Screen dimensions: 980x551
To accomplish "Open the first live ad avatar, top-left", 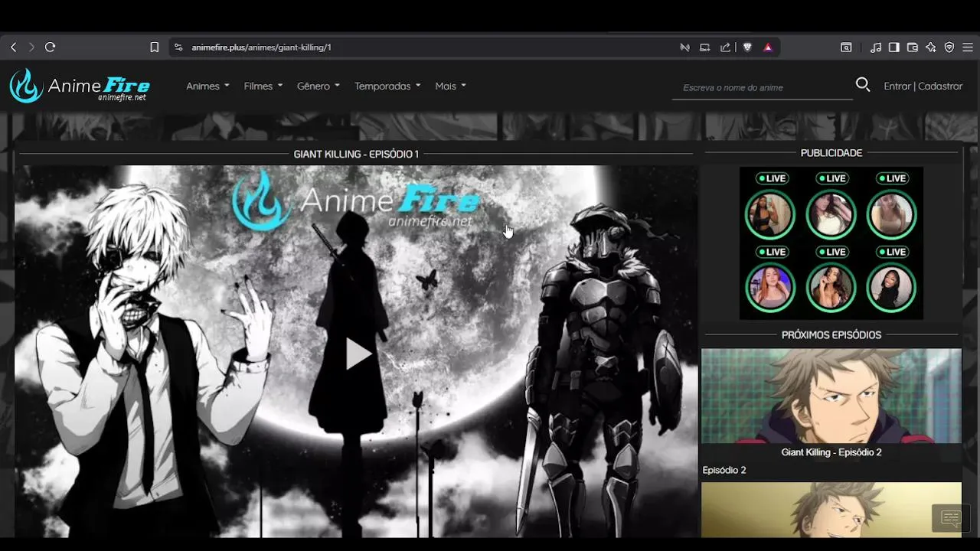I will 770,215.
